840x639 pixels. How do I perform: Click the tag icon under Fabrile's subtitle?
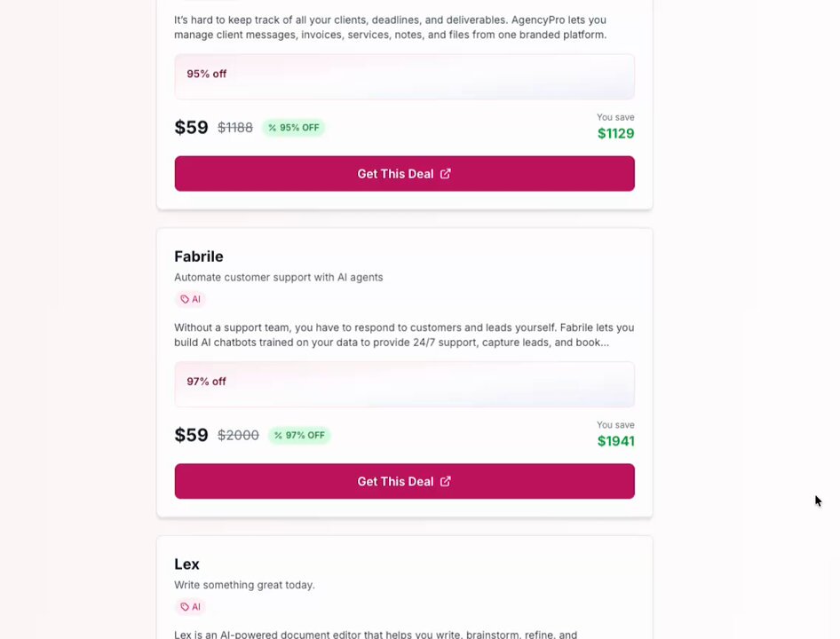coord(185,299)
